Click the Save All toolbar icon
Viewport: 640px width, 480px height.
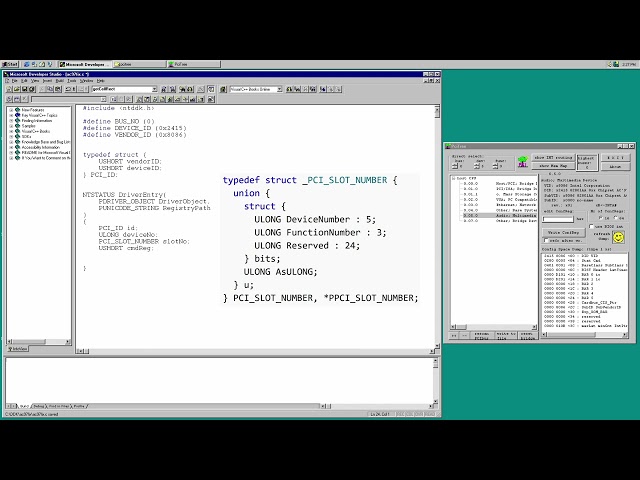pos(32,89)
